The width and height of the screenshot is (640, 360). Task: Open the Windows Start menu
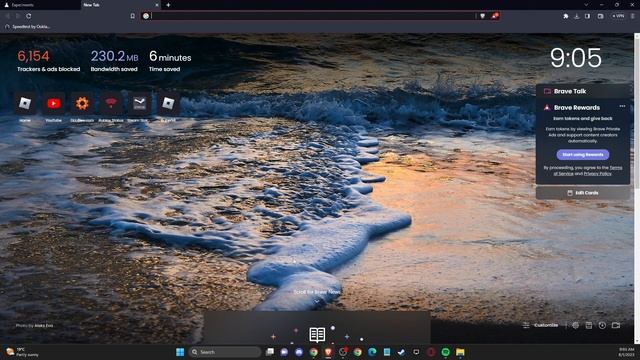pos(180,352)
